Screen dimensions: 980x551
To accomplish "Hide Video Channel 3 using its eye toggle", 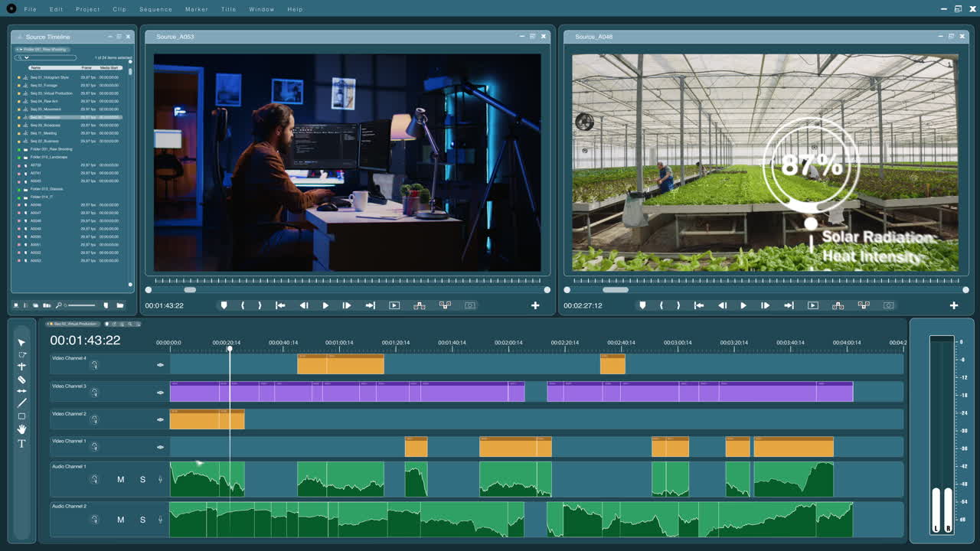I will click(x=159, y=393).
